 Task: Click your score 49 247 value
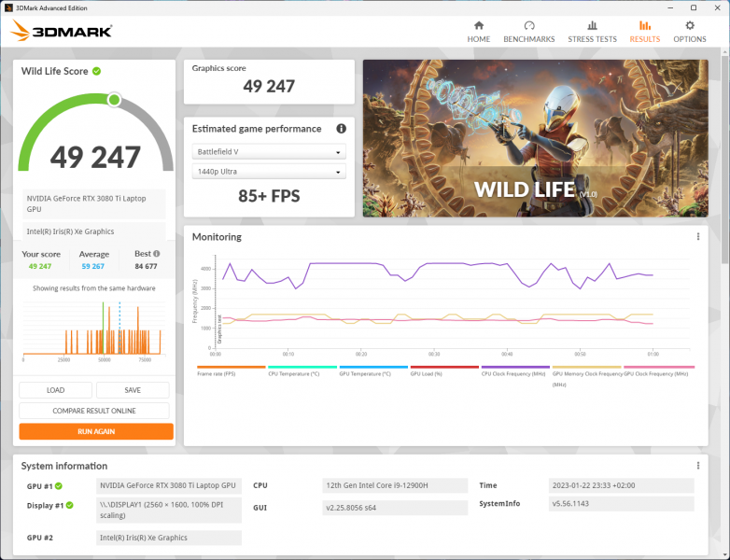[x=40, y=266]
